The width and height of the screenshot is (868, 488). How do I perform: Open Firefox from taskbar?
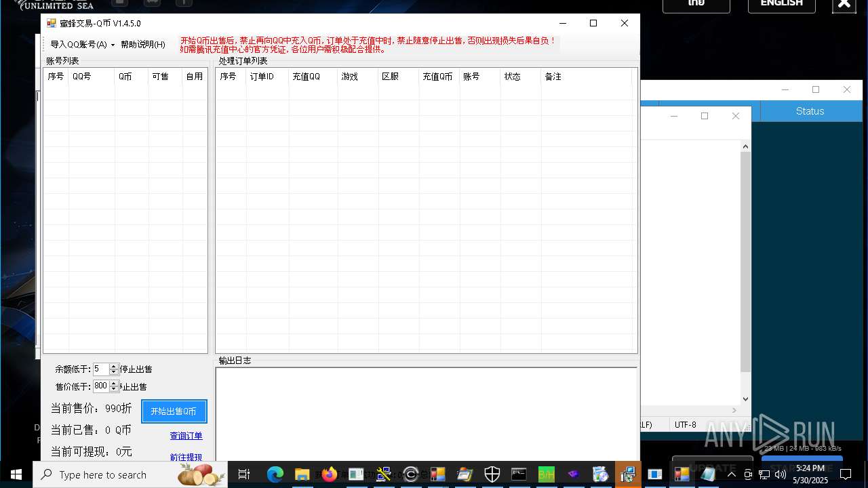[330, 474]
